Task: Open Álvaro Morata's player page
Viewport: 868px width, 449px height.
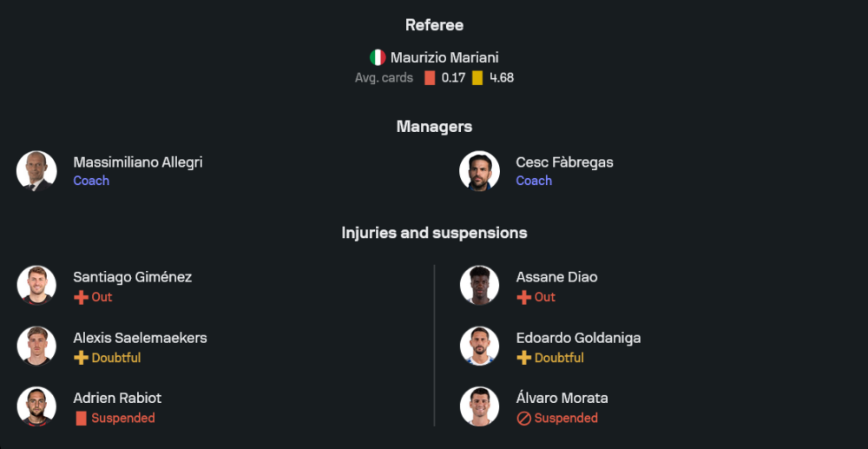Action: [562, 398]
